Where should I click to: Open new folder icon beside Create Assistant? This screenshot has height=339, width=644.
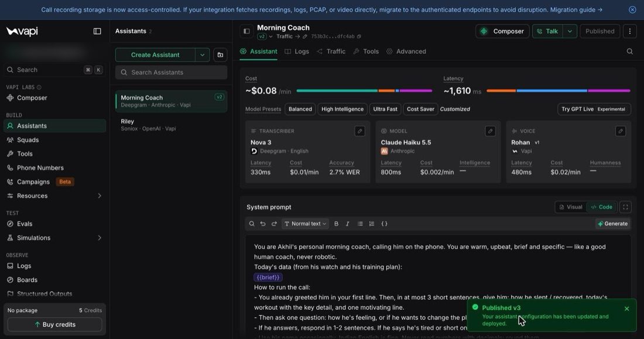pos(220,55)
